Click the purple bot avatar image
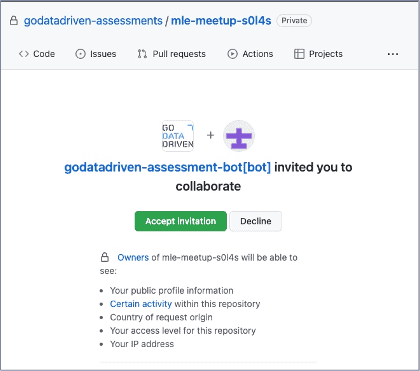 tap(239, 136)
